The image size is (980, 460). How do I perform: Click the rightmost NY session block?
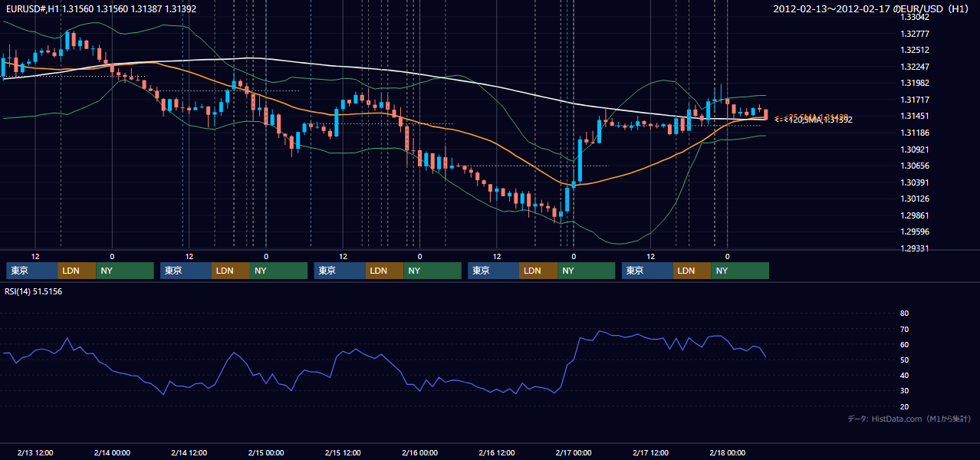click(740, 271)
